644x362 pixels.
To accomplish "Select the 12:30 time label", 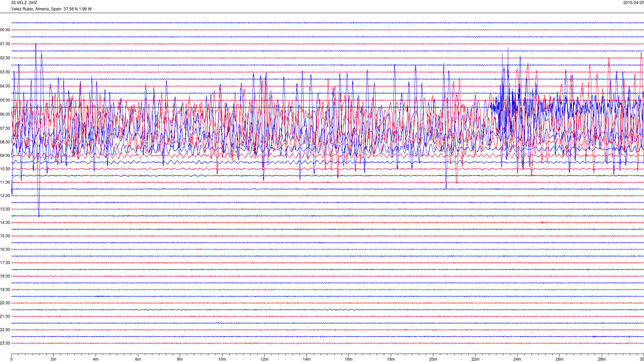I will pos(5,196).
